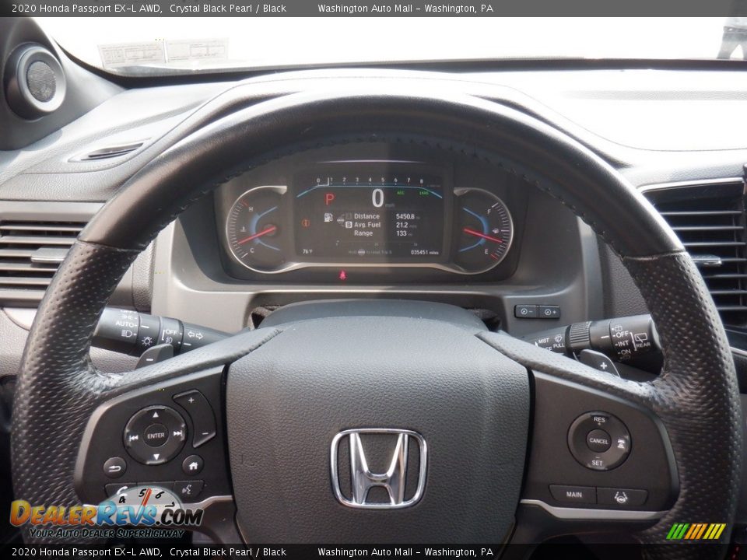Toggle the lane keeping assist button

point(621,497)
